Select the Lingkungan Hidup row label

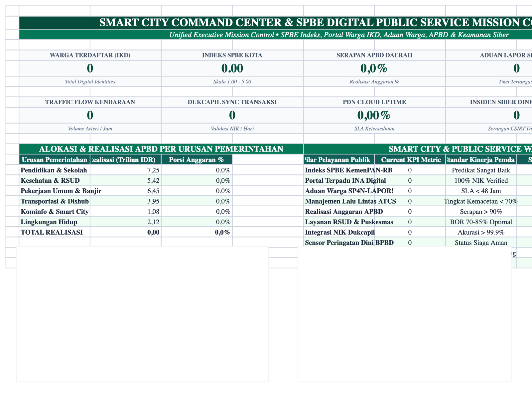(55, 222)
